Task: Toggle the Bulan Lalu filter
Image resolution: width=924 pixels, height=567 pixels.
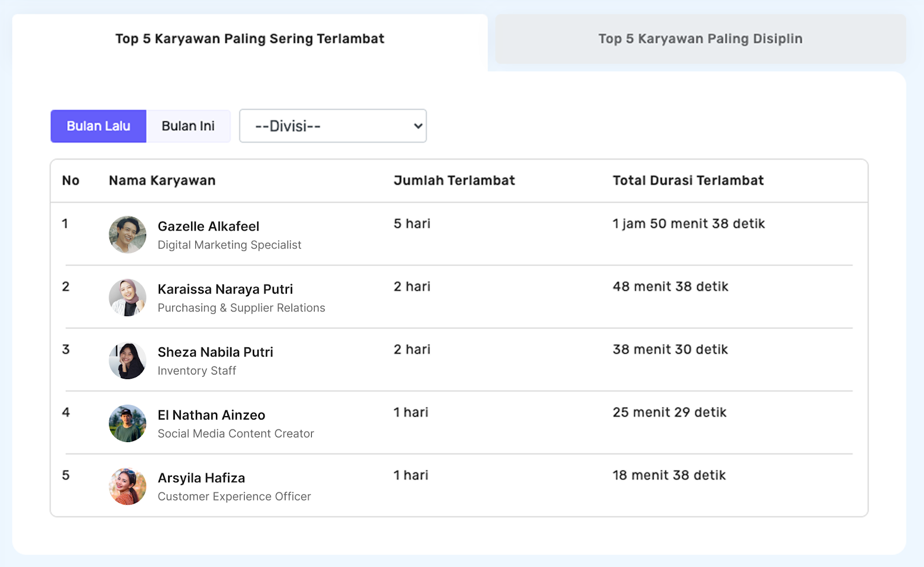Action: (x=98, y=126)
